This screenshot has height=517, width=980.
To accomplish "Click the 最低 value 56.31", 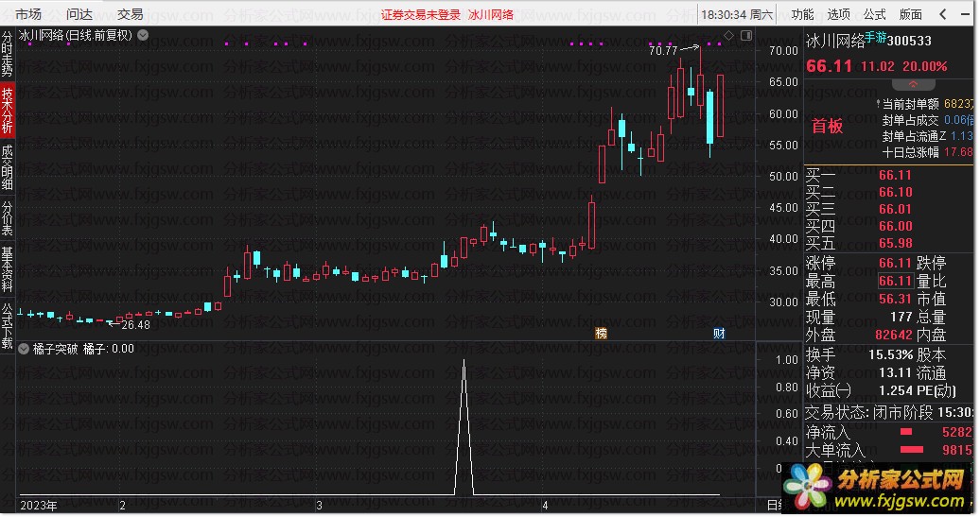I will tap(895, 299).
